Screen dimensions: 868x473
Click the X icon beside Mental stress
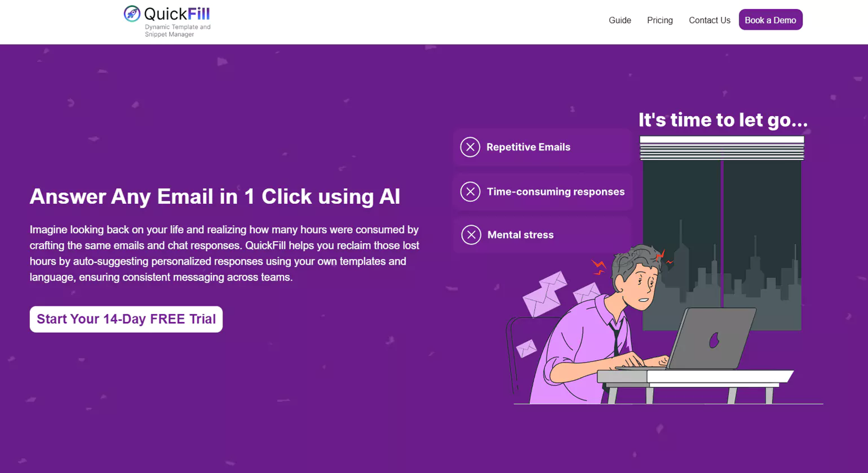pyautogui.click(x=471, y=235)
